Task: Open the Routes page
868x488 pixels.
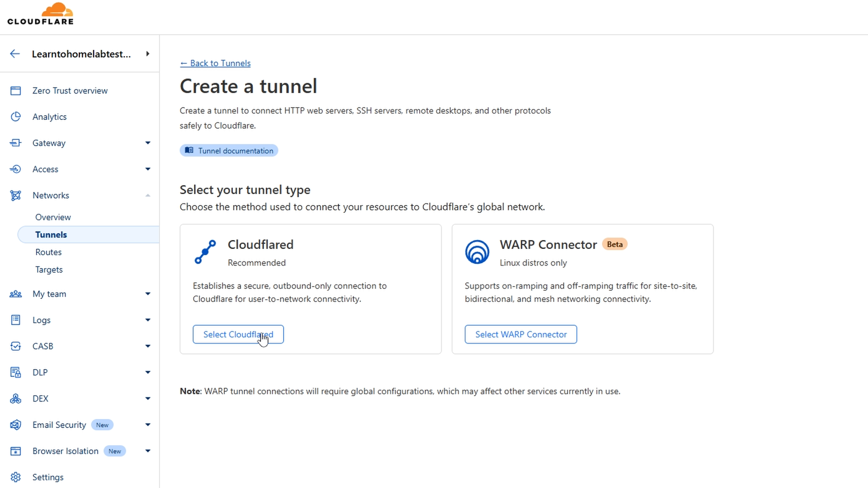Action: click(48, 252)
